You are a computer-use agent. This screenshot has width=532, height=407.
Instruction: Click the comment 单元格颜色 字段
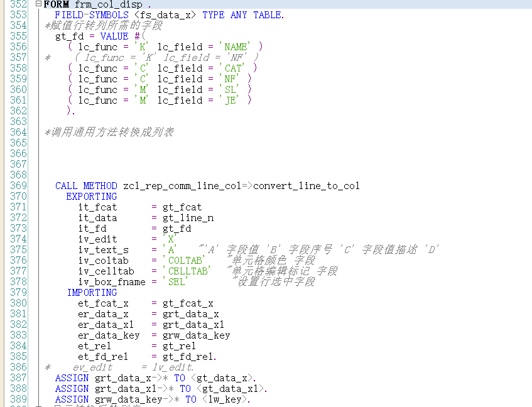pyautogui.click(x=271, y=260)
